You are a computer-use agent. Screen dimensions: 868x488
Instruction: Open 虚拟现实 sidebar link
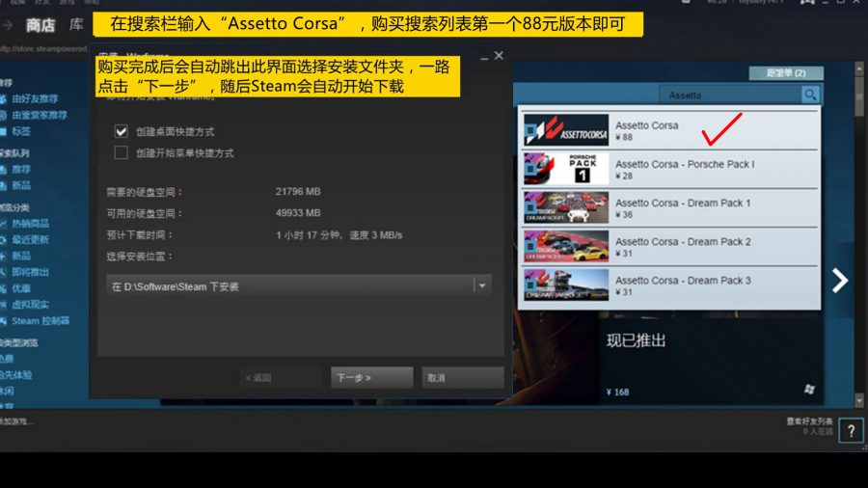(31, 305)
